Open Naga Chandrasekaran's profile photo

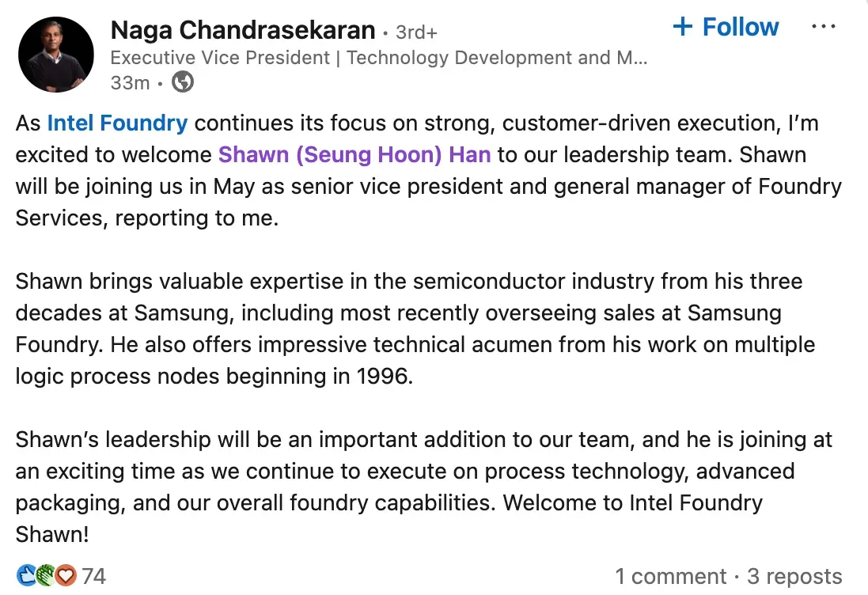(55, 55)
